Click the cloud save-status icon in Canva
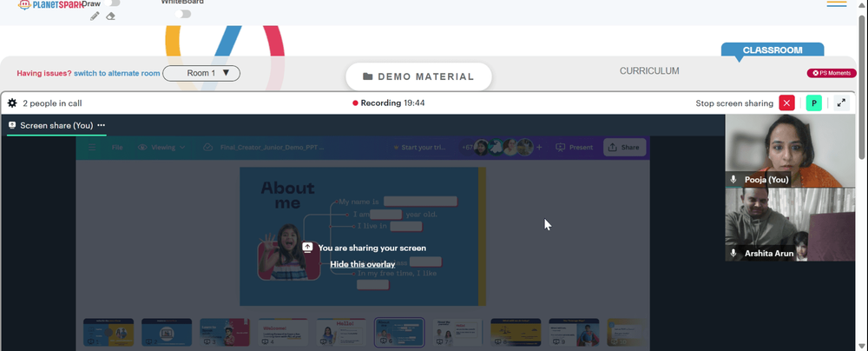Viewport: 868px width, 351px height. click(x=208, y=148)
